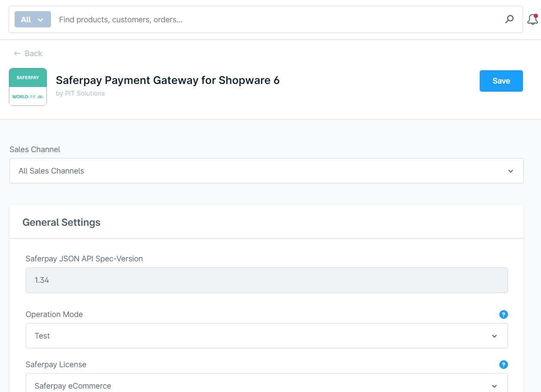Save the plugin configuration

click(x=501, y=81)
